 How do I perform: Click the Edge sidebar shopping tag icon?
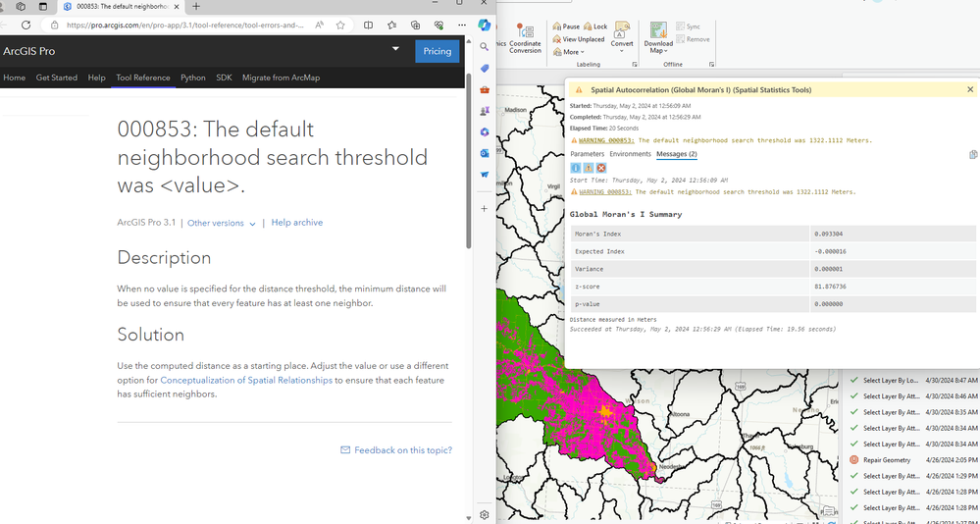pos(484,68)
